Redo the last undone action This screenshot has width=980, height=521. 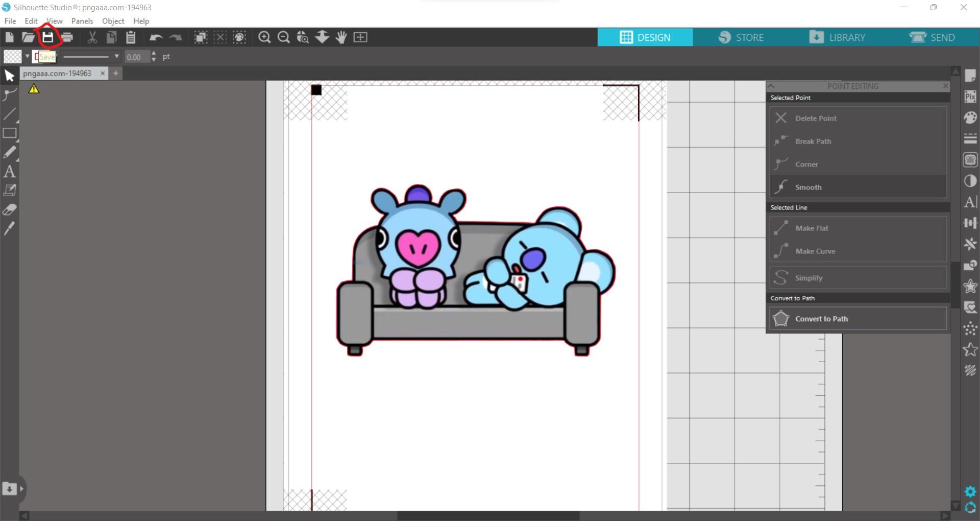[x=175, y=37]
